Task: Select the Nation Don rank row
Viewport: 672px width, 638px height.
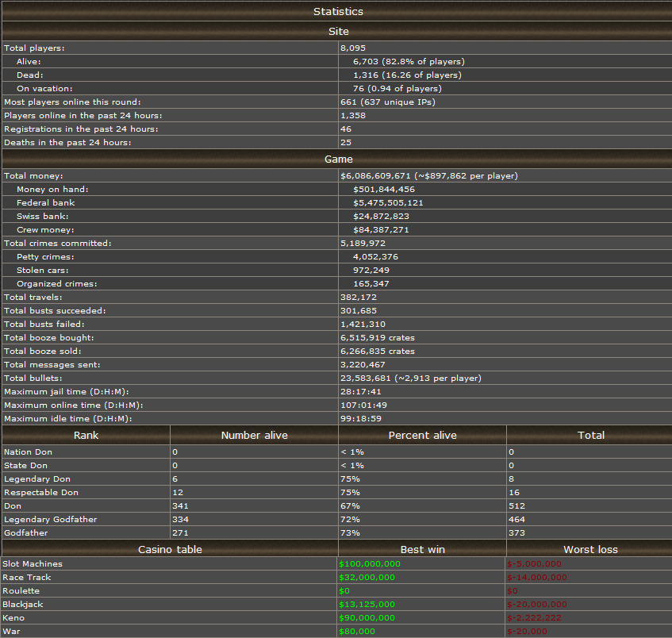Action: pyautogui.click(x=337, y=452)
